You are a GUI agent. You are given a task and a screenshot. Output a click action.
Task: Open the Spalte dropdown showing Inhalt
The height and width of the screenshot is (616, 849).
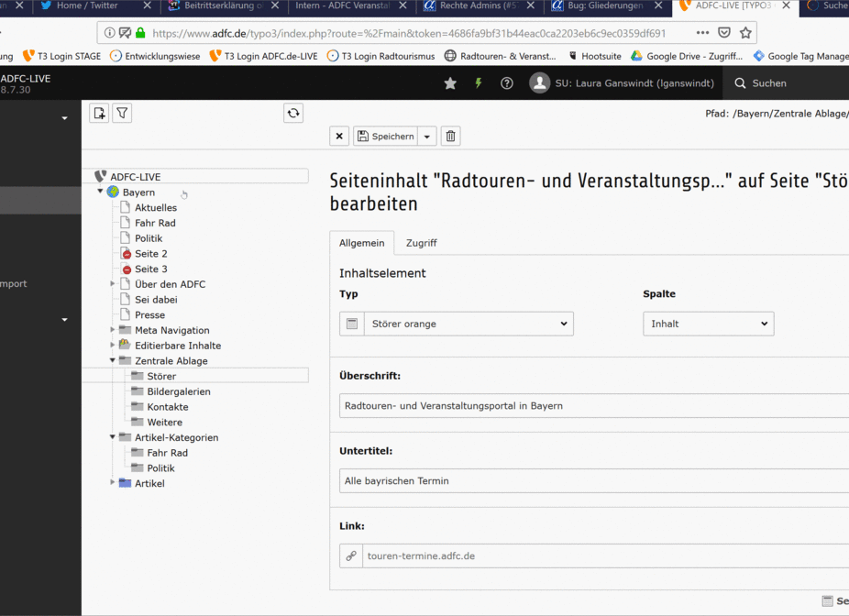coord(706,323)
